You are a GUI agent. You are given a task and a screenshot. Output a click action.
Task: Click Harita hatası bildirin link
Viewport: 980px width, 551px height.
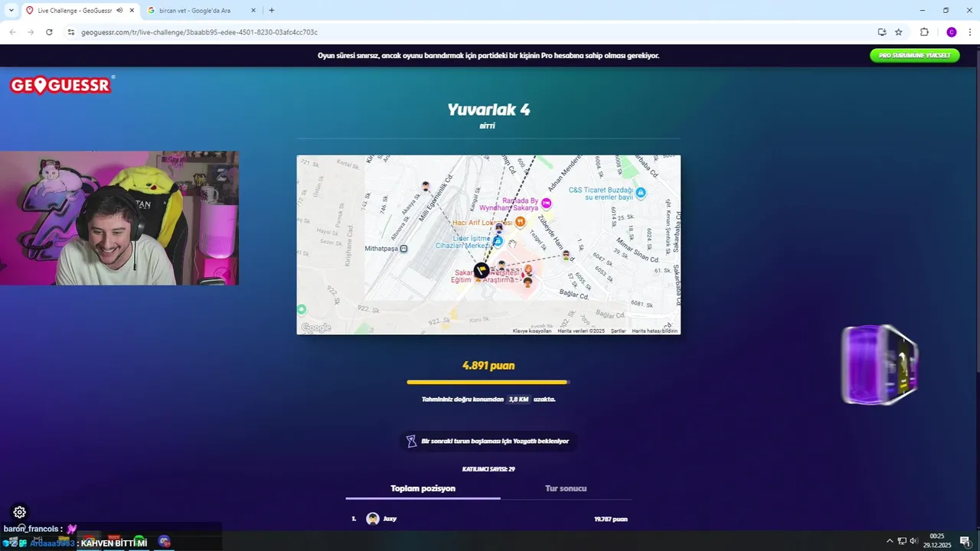[x=655, y=331]
